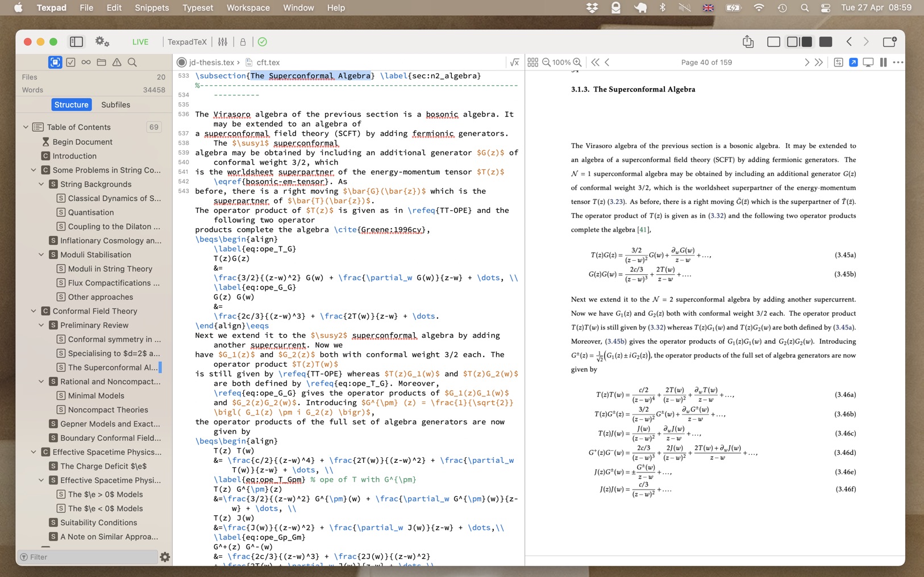
Task: Zoom in on the PDF preview
Action: click(x=578, y=62)
